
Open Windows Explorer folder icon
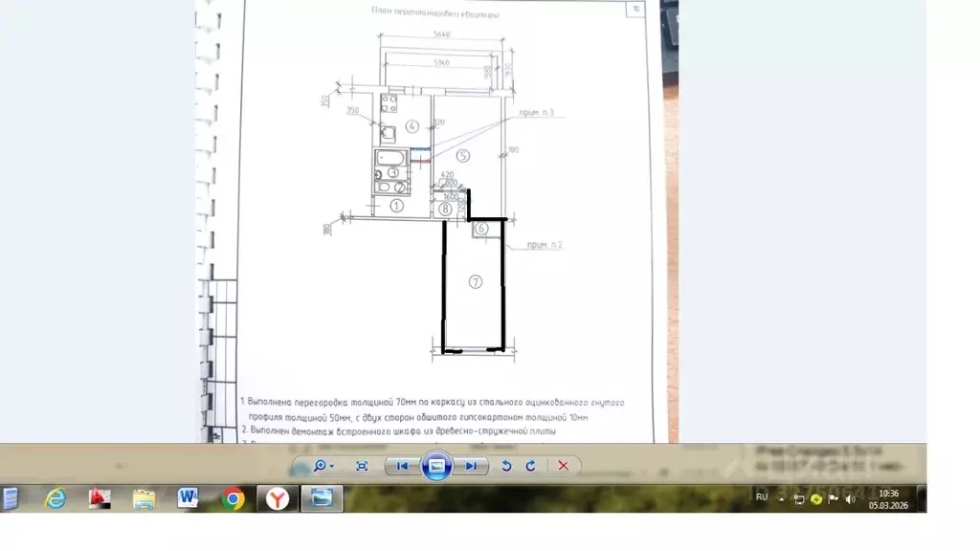pyautogui.click(x=145, y=498)
